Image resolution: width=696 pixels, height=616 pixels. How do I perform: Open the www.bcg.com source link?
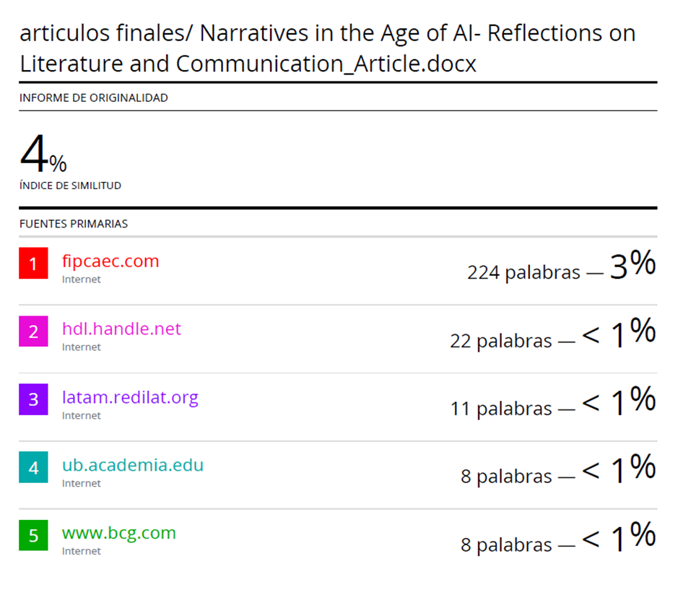pyautogui.click(x=119, y=533)
